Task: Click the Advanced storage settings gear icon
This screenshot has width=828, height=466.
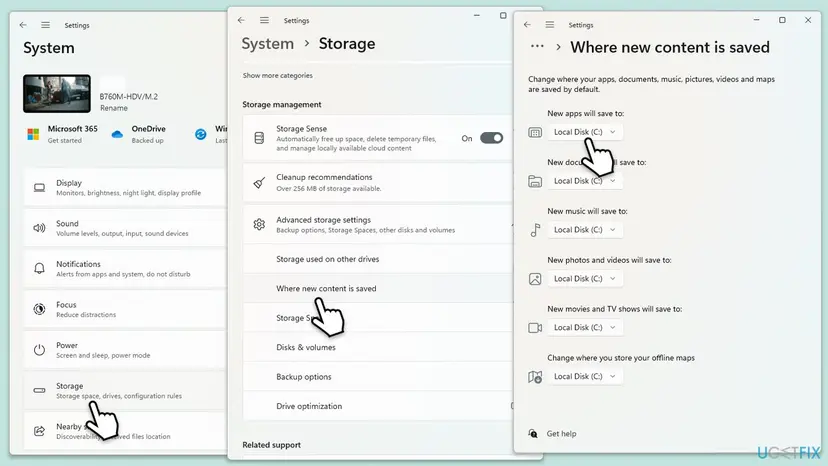Action: pyautogui.click(x=259, y=225)
